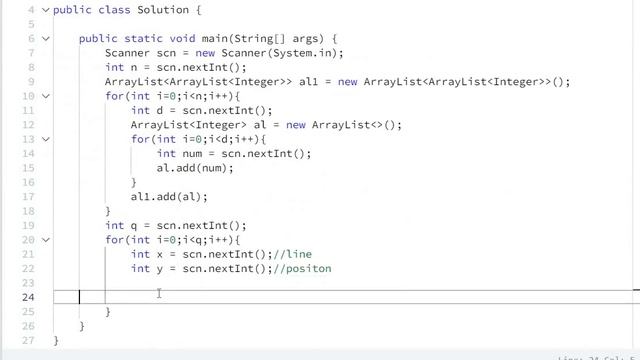Click the closing brace on line 16
The height and width of the screenshot is (360, 640).
(x=133, y=182)
